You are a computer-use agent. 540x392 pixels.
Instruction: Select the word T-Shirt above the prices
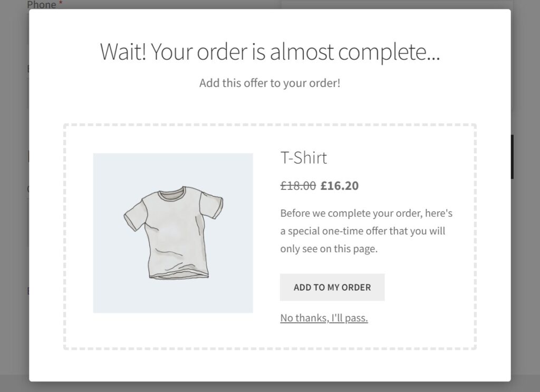pyautogui.click(x=304, y=158)
